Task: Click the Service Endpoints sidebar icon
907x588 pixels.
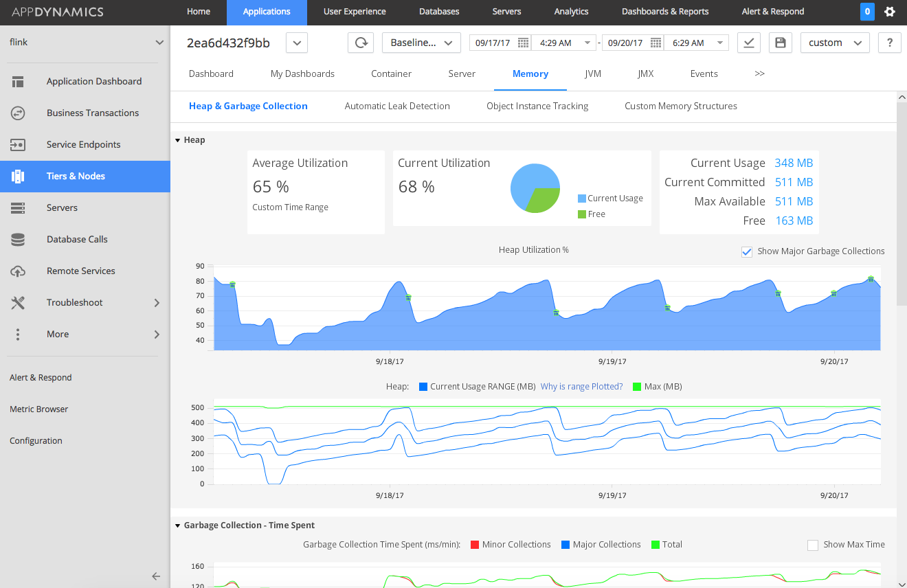Action: (x=18, y=145)
